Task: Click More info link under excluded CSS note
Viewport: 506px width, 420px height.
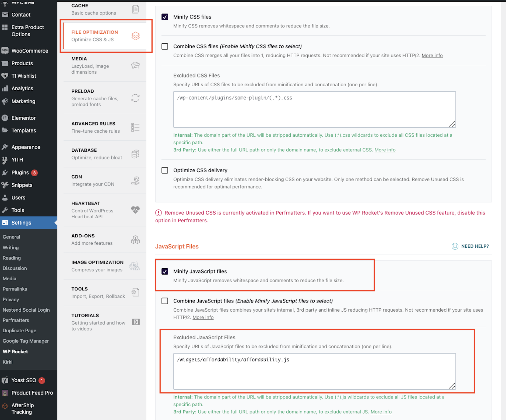Action: click(x=385, y=150)
